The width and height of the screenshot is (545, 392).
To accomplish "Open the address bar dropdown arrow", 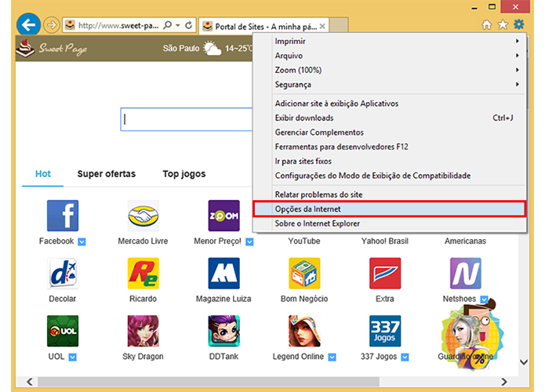I will [x=177, y=25].
